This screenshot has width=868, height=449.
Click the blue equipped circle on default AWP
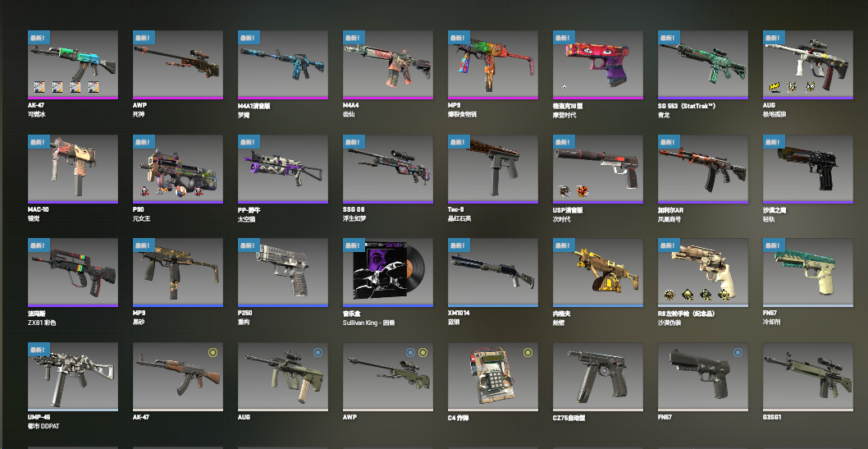[411, 353]
